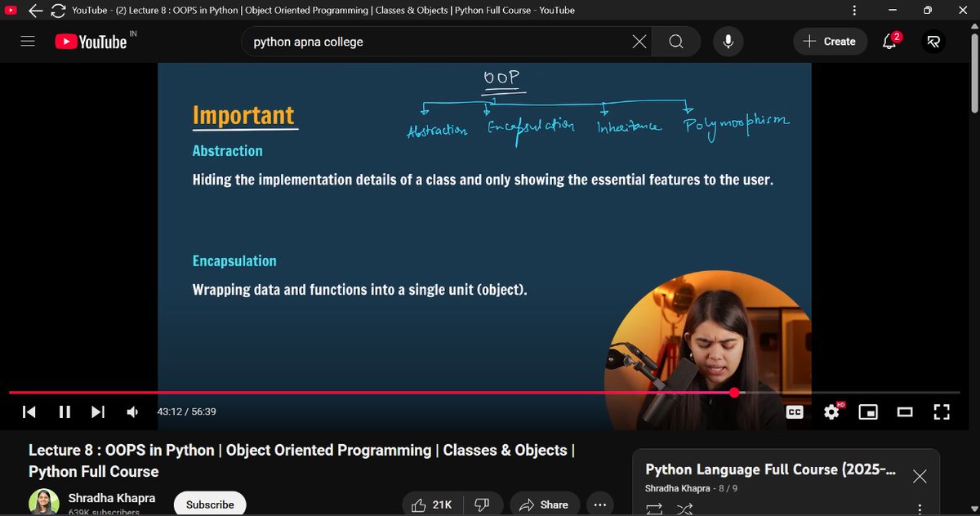Screen dimensions: 980x516
Task: Click the 43:12 / 56:39 time display
Action: (x=187, y=412)
